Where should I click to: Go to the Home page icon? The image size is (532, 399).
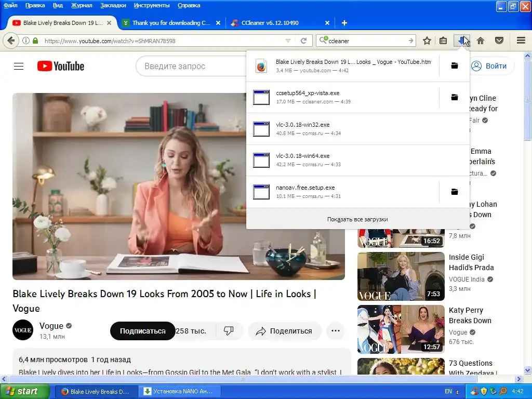coord(481,41)
